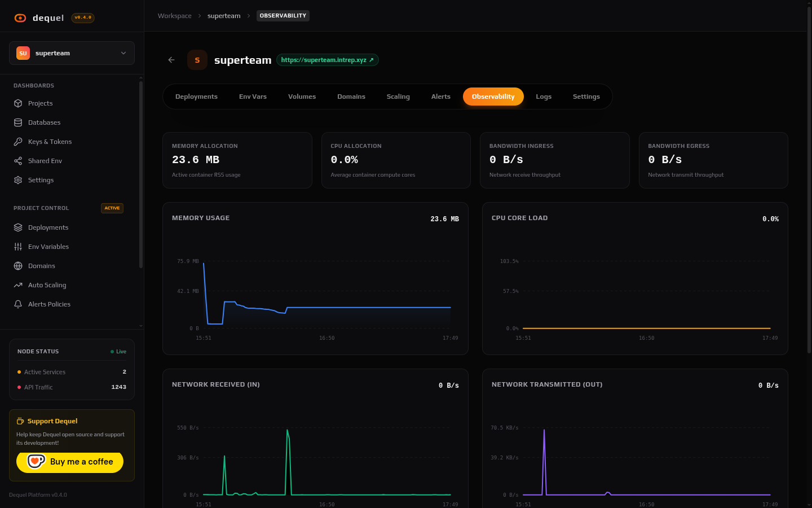
Task: Open Auto Scaling via its trend icon
Action: coord(18,285)
